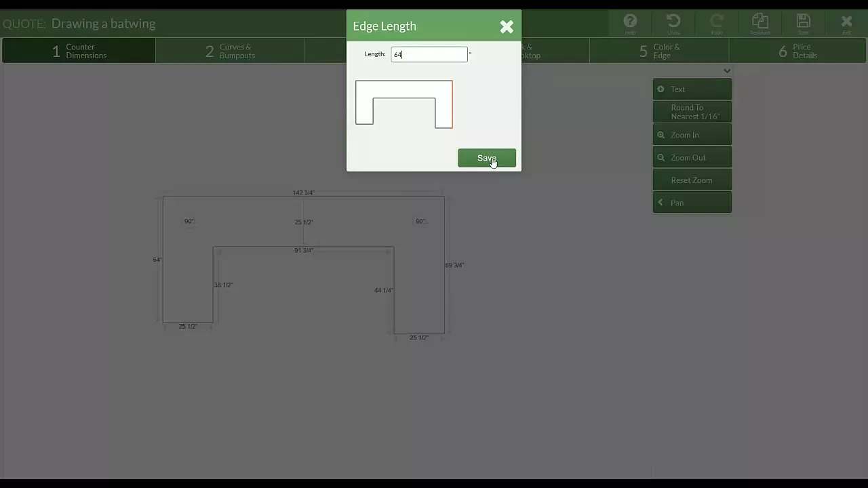Click the batwing shape preview thumbnail
This screenshot has height=488, width=868.
pos(404,104)
